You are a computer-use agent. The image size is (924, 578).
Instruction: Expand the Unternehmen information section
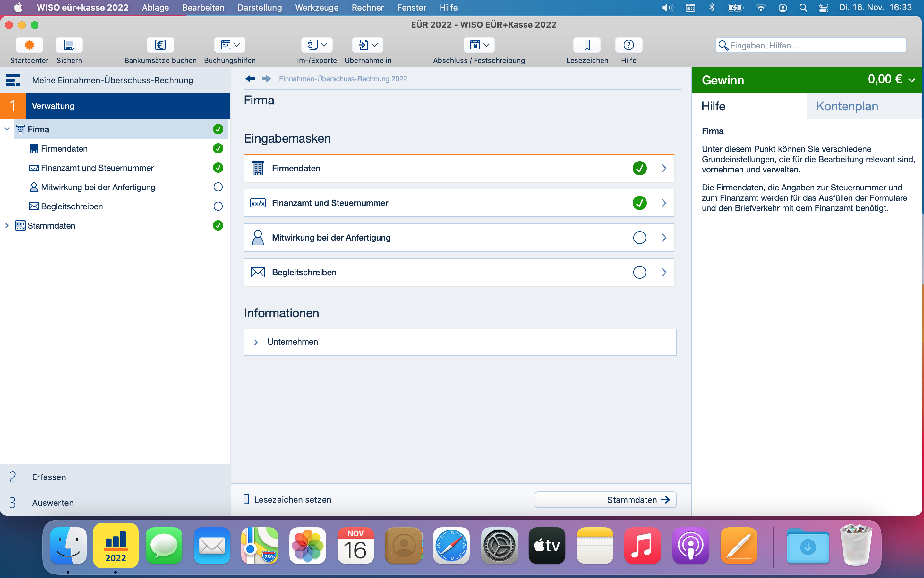[256, 342]
